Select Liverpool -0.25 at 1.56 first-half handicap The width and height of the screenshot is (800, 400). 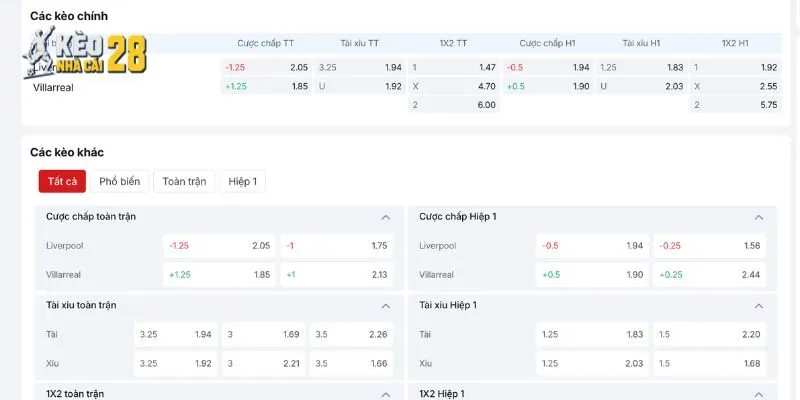710,245
